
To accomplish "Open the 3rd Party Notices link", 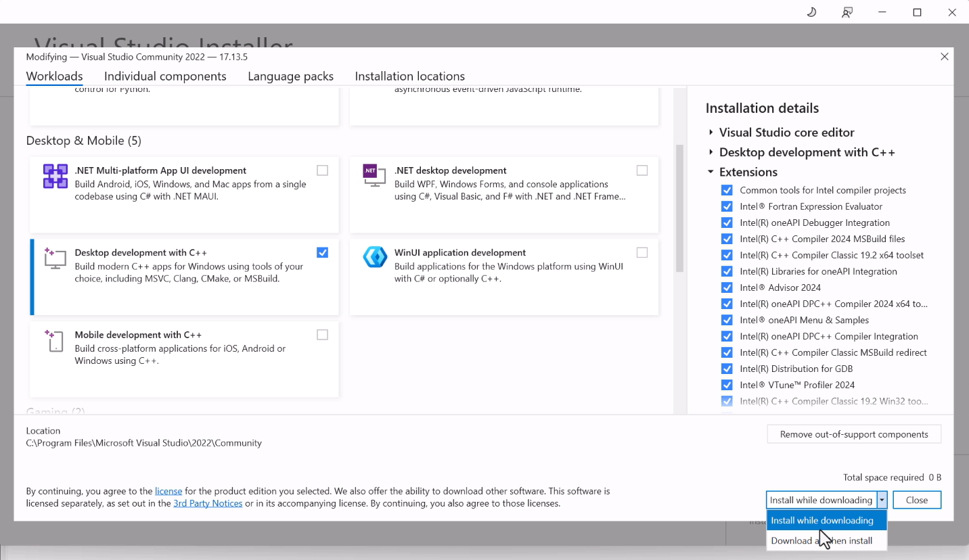I will pyautogui.click(x=208, y=503).
